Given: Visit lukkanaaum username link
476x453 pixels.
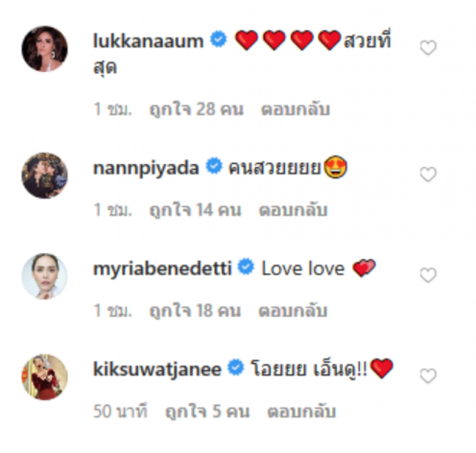Looking at the screenshot, I should pos(149,40).
